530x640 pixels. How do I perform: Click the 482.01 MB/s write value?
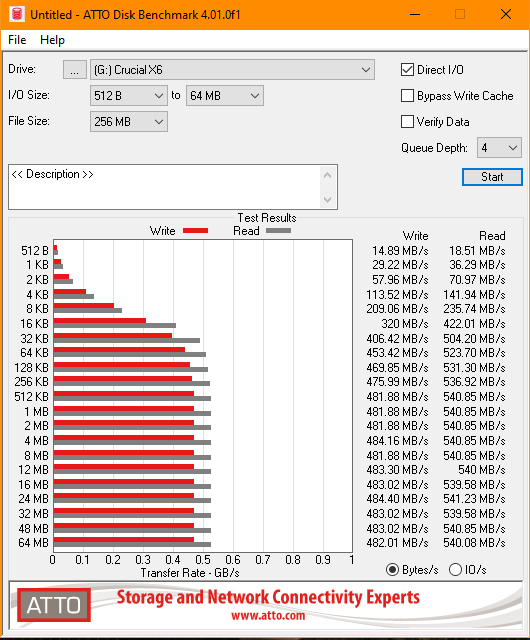click(397, 543)
